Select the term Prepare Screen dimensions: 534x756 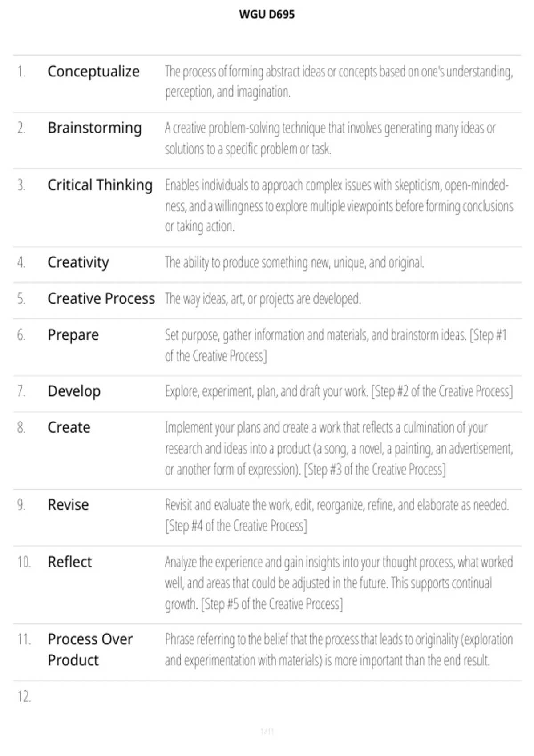pyautogui.click(x=73, y=335)
